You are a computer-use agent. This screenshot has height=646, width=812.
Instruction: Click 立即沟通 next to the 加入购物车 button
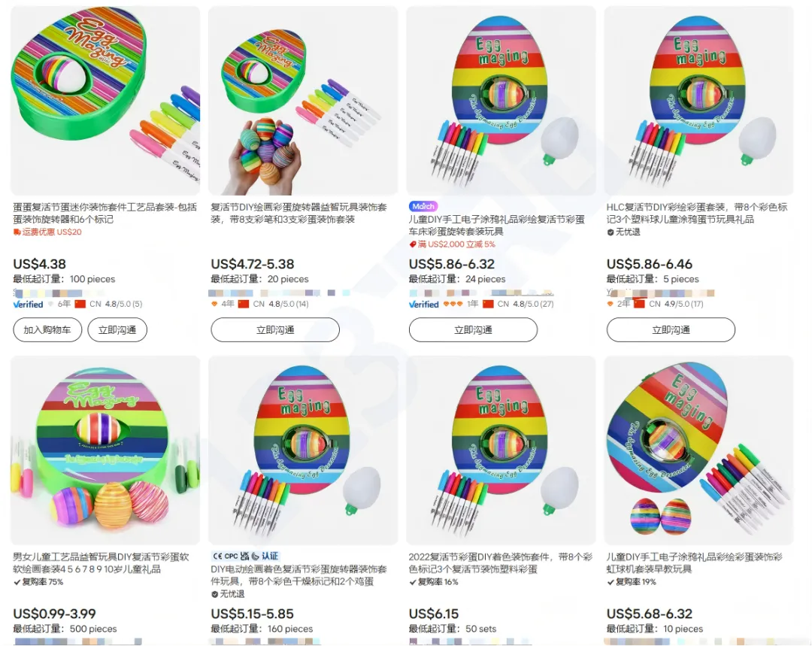[x=117, y=330]
